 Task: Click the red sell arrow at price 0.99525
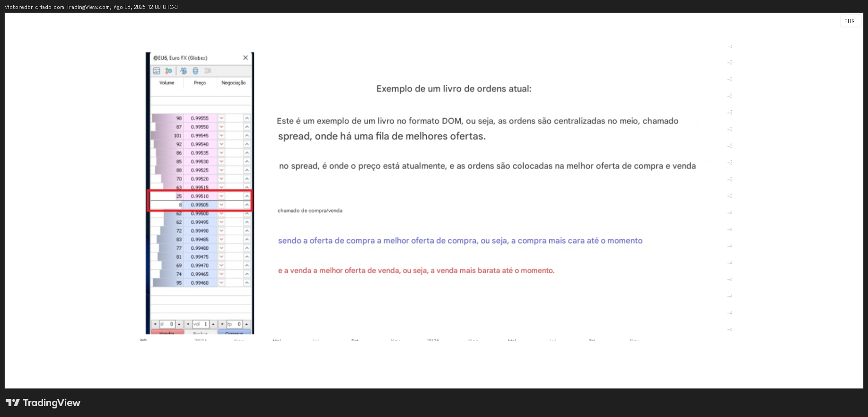coord(221,170)
